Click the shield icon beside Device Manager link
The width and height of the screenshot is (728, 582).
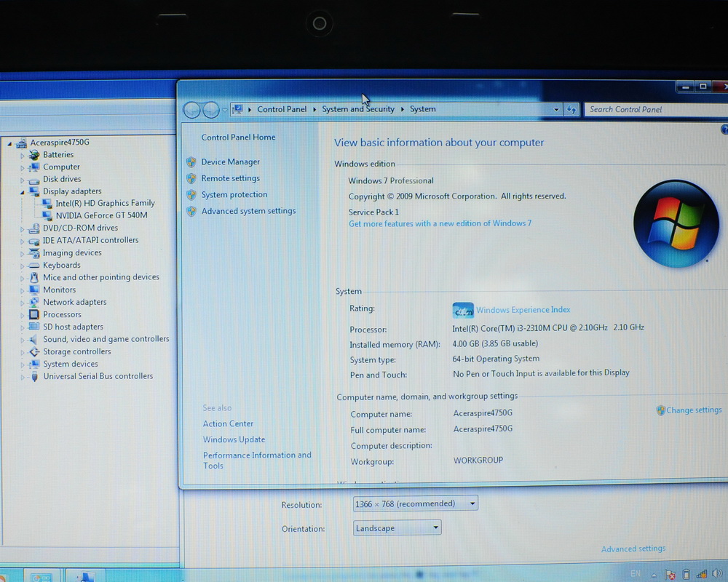pyautogui.click(x=191, y=162)
